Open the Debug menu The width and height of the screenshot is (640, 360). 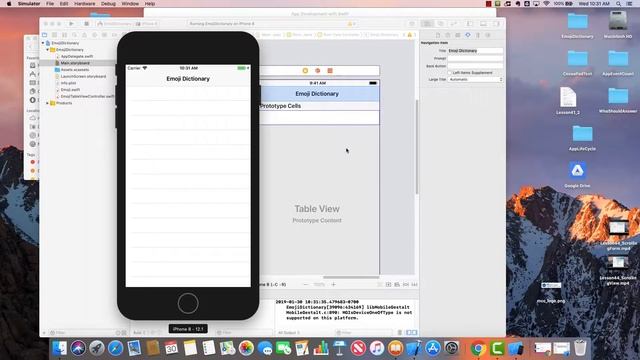[x=108, y=4]
